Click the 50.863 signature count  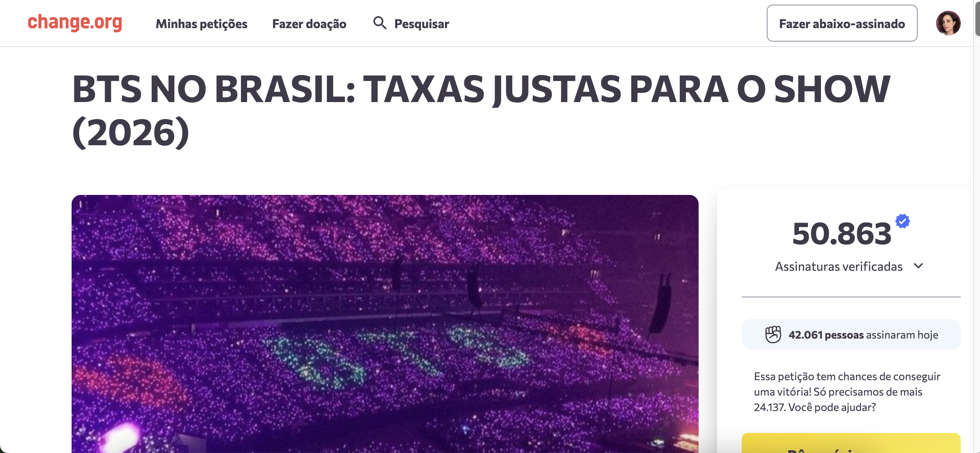tap(842, 234)
